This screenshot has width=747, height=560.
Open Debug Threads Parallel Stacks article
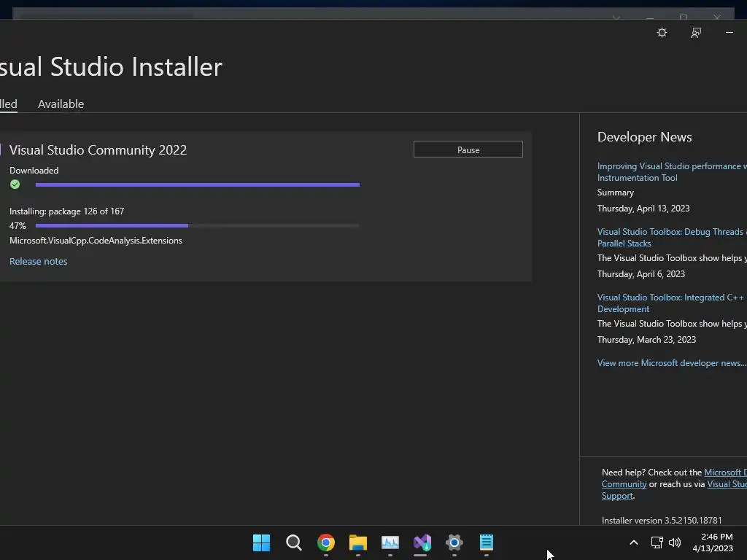click(x=672, y=238)
